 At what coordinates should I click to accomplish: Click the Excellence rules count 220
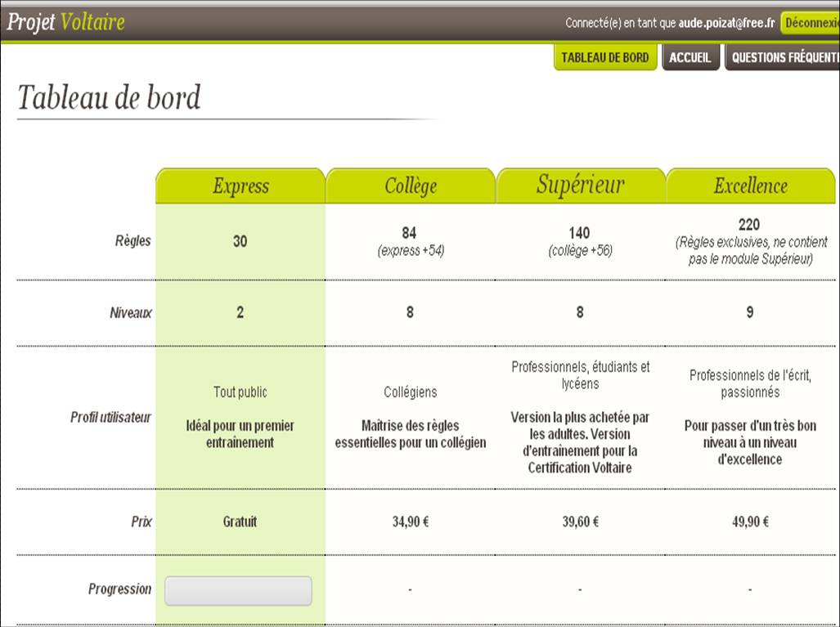(749, 224)
